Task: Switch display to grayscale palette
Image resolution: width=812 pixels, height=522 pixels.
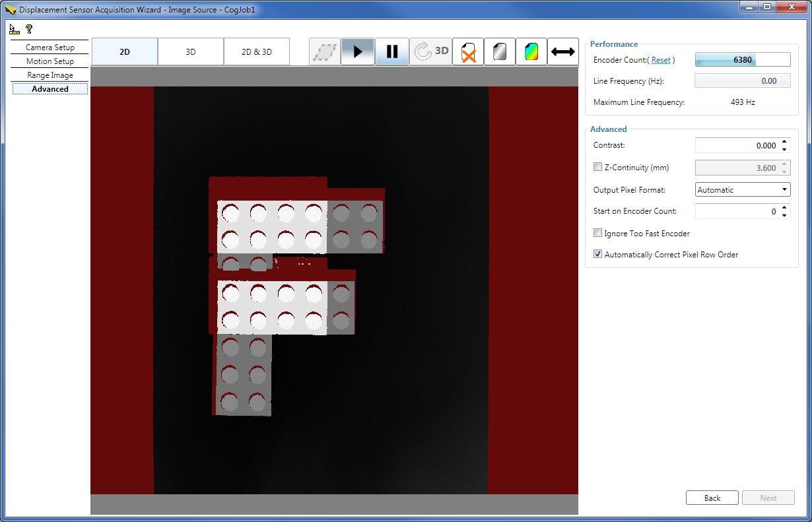Action: tap(500, 51)
